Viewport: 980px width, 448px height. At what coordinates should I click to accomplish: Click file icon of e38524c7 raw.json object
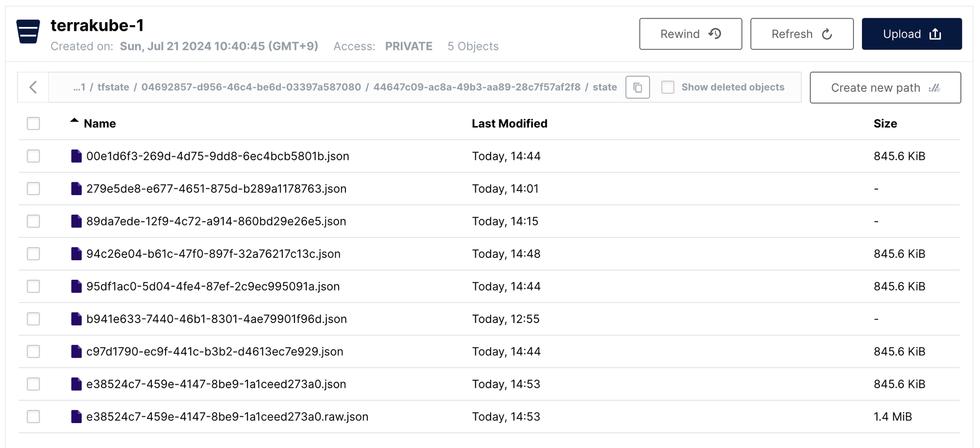click(76, 417)
